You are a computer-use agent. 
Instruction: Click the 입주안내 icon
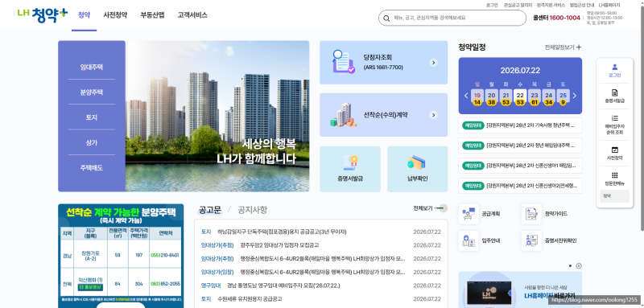[x=469, y=240]
